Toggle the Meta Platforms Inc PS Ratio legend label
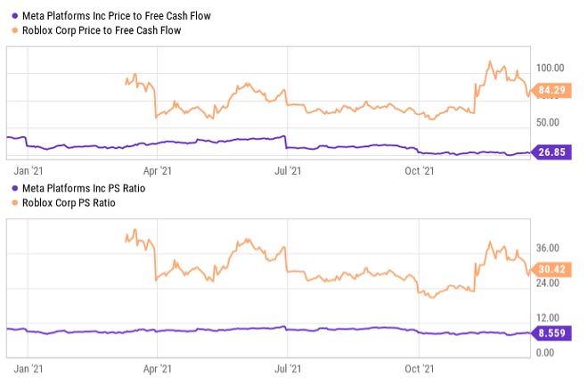 [x=82, y=189]
